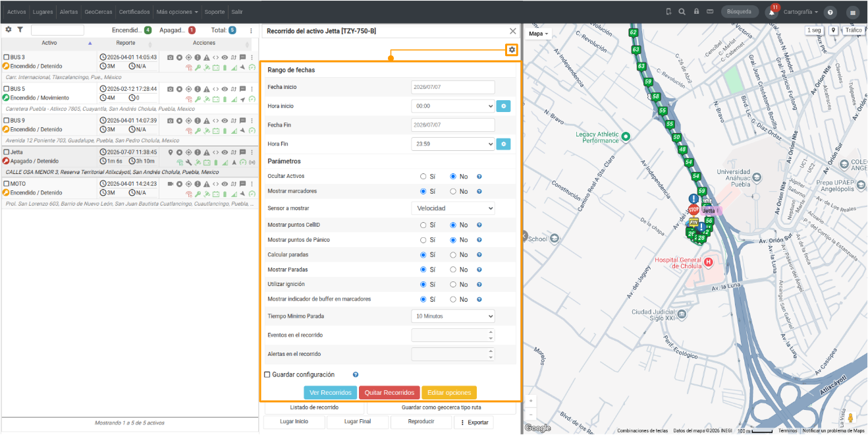Check the BUS 5 asset checkbox
Viewport: 868px width, 435px height.
pos(7,89)
